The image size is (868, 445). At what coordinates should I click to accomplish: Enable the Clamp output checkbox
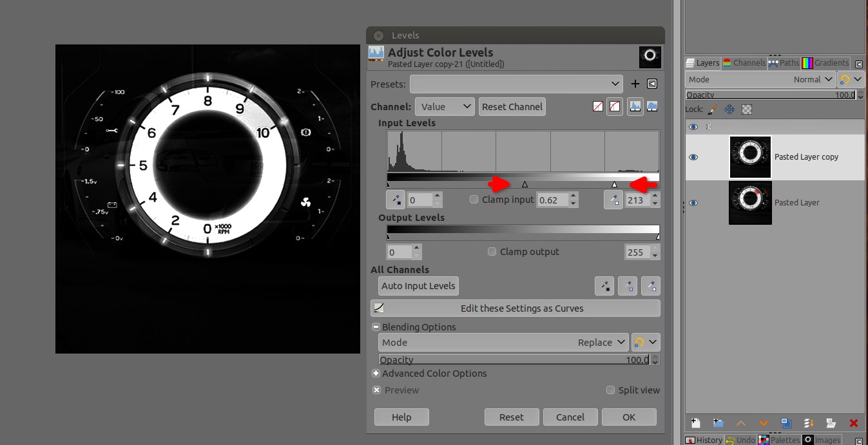click(492, 252)
